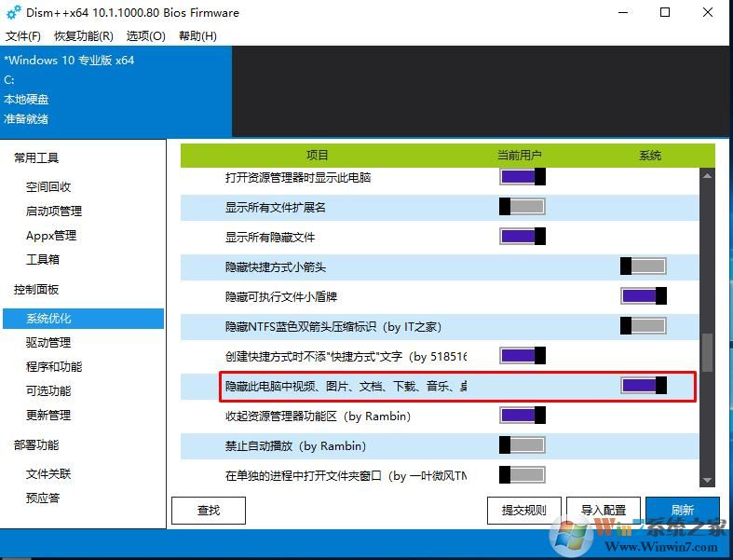Select the Windows 10 专业版 x64 image tile
Viewport: 733px width, 560px height.
coord(115,91)
